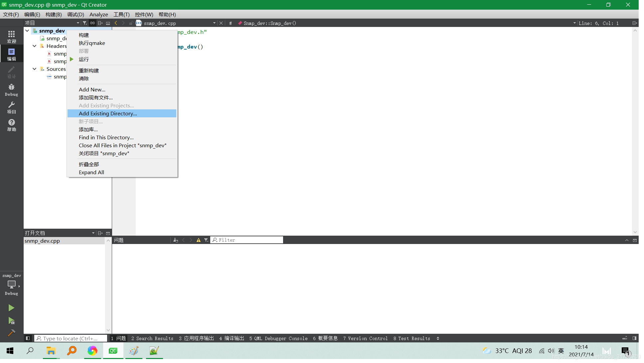Click 'Add New...' context menu button
644x363 pixels.
91,89
